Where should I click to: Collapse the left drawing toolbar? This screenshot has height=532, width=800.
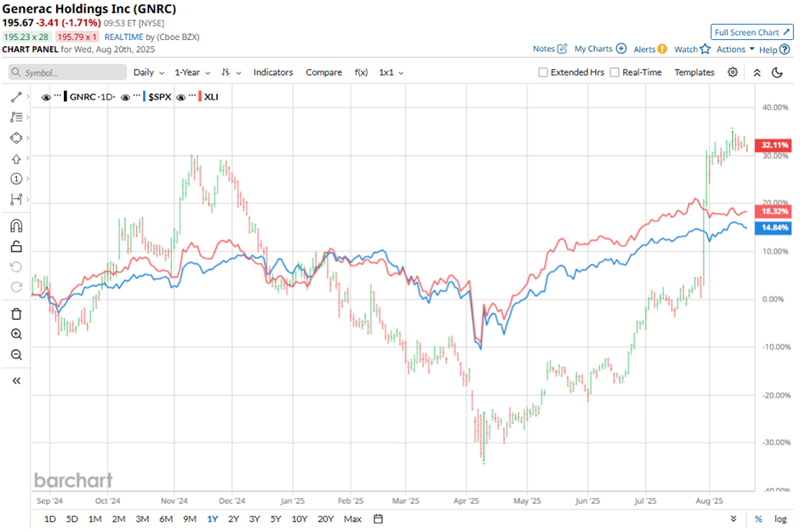coord(16,381)
